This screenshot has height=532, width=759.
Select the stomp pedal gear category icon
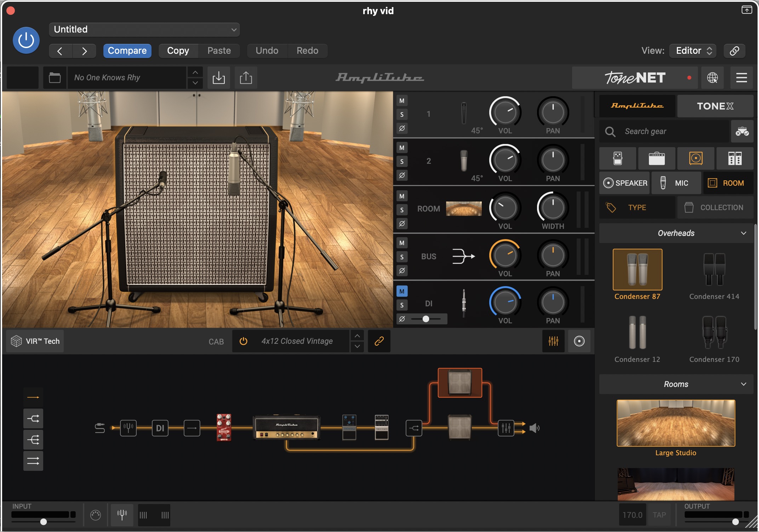tap(617, 158)
